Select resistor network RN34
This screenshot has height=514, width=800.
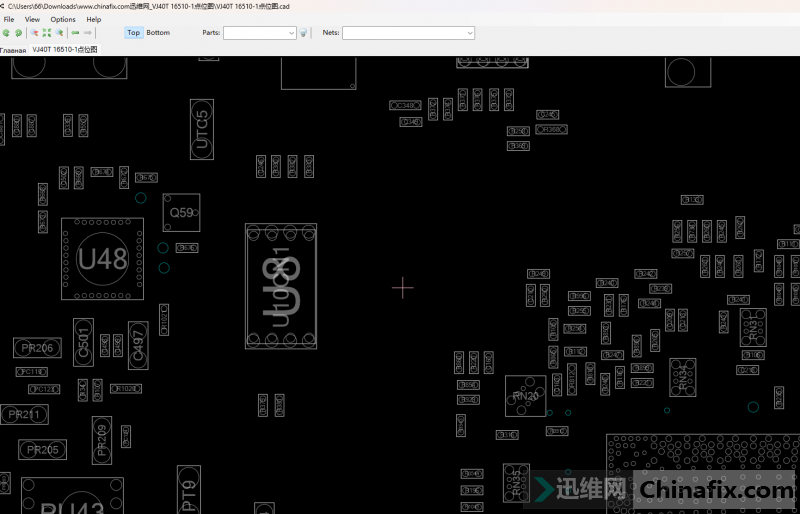coord(683,378)
